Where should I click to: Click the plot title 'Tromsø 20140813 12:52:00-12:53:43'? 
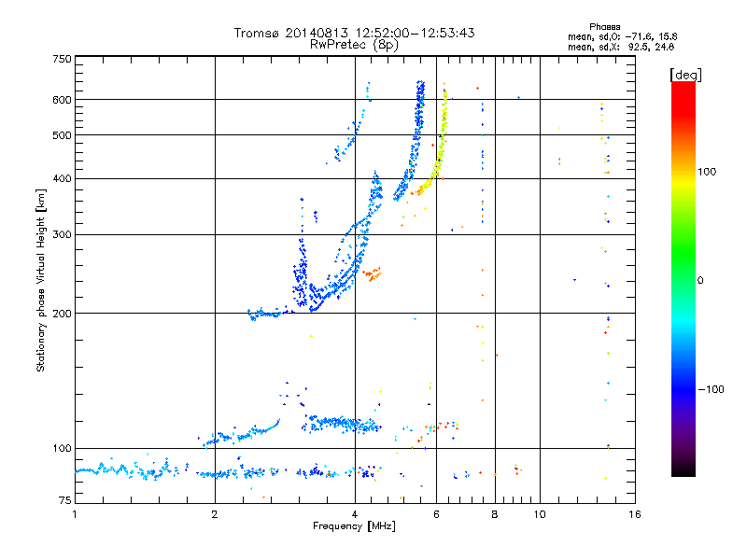pyautogui.click(x=354, y=33)
